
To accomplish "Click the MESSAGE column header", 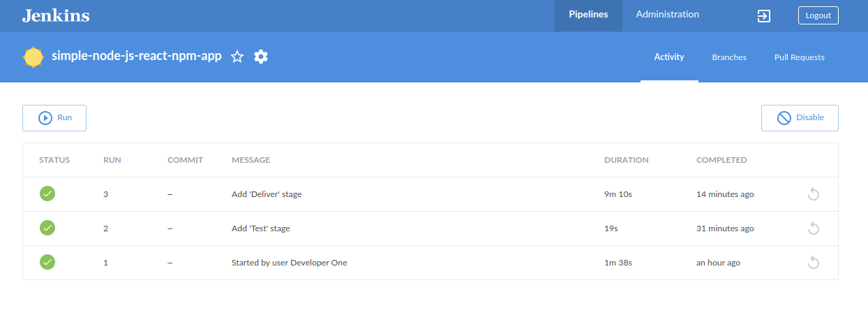I will click(250, 160).
